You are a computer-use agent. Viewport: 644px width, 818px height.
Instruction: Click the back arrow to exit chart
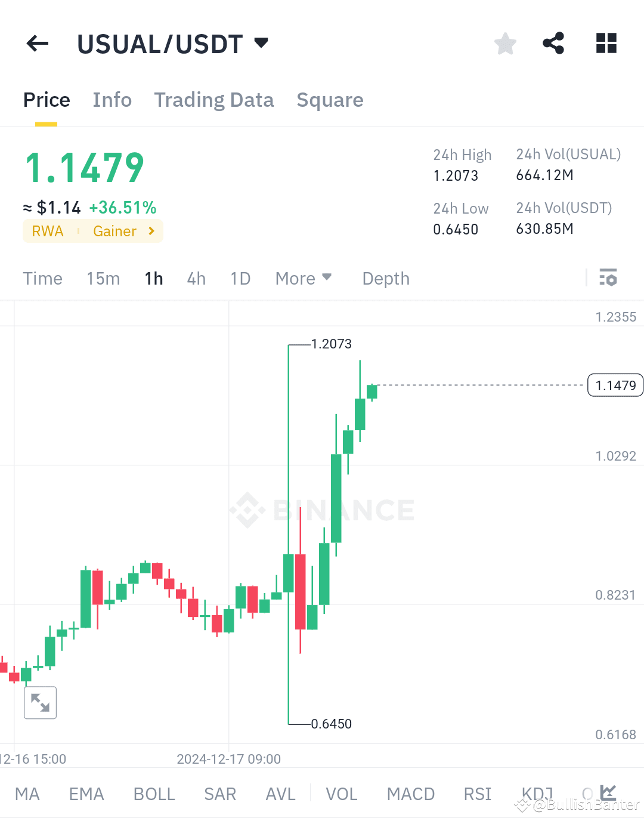[37, 43]
